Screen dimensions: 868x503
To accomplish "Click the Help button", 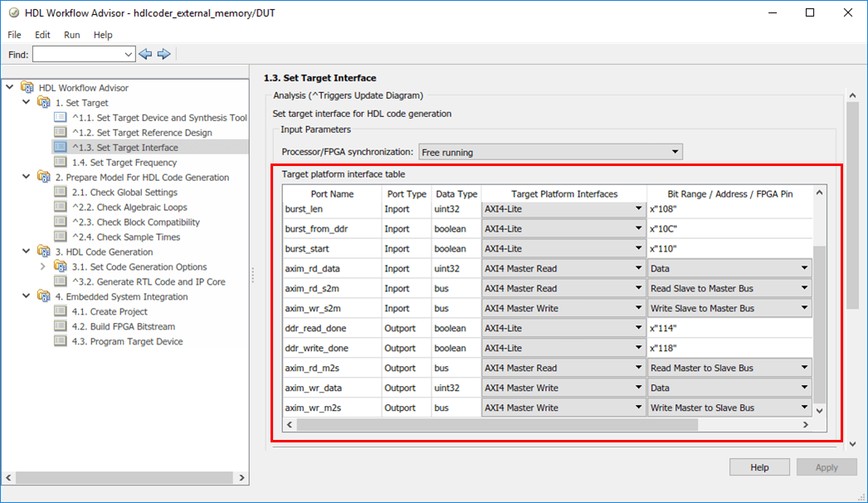I will pyautogui.click(x=758, y=467).
